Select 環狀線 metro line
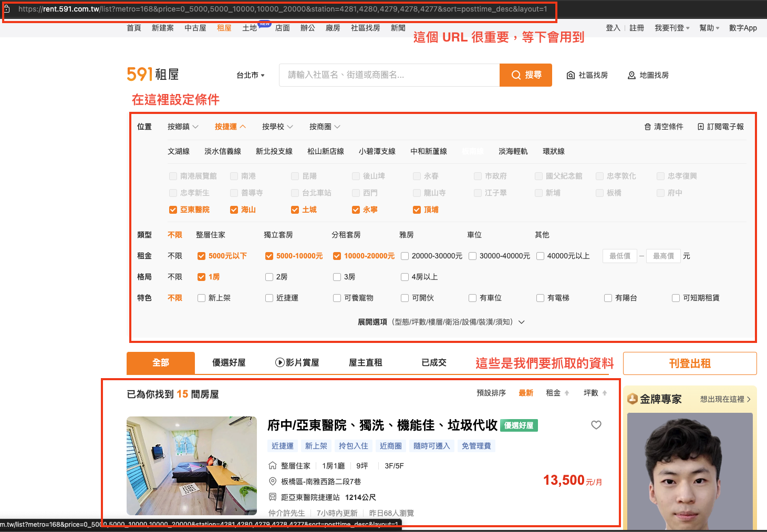Viewport: 767px width, 532px height. 554,151
